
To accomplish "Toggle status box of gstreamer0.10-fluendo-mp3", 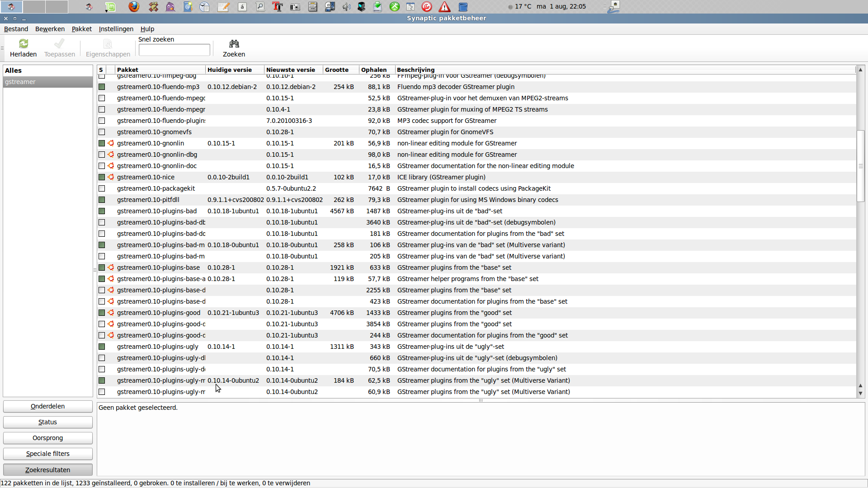I will pyautogui.click(x=102, y=87).
